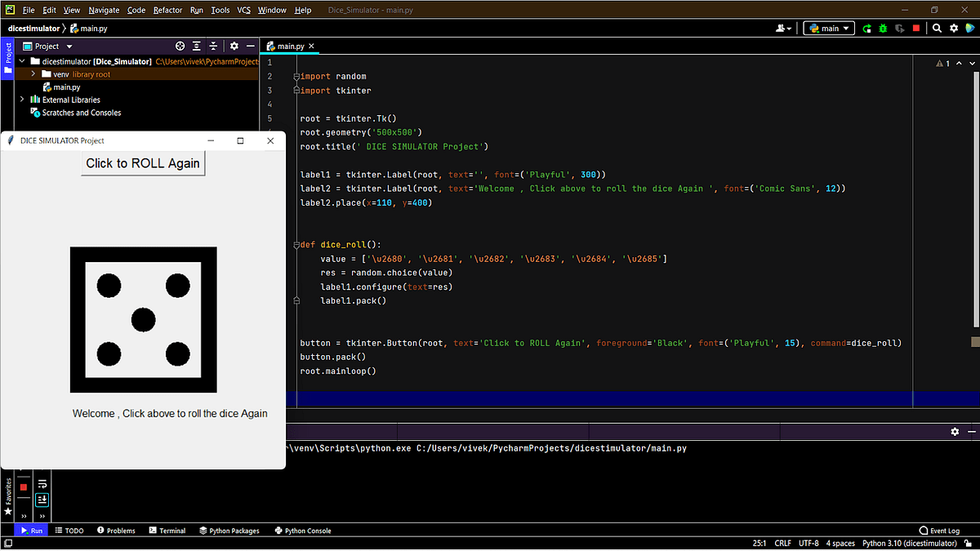This screenshot has width=980, height=551.
Task: Run the main.py script again
Action: [867, 28]
